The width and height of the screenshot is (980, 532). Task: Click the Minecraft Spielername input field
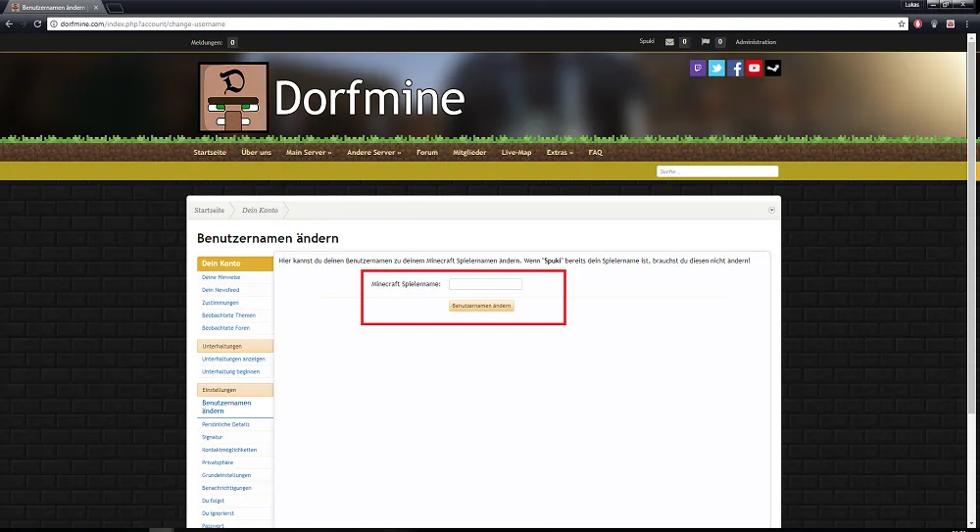485,284
